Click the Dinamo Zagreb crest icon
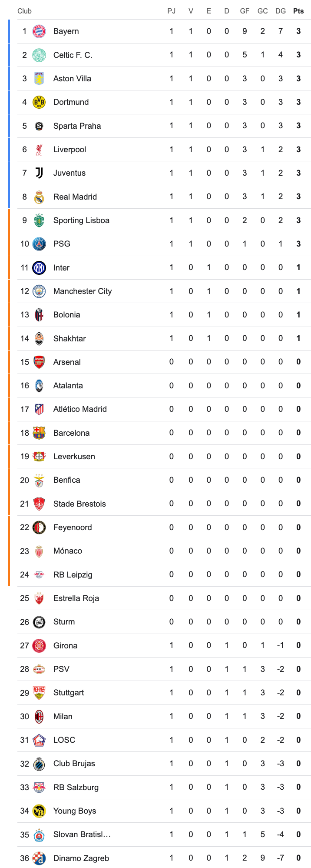Screen dimensions: 311x868 (x=39, y=858)
